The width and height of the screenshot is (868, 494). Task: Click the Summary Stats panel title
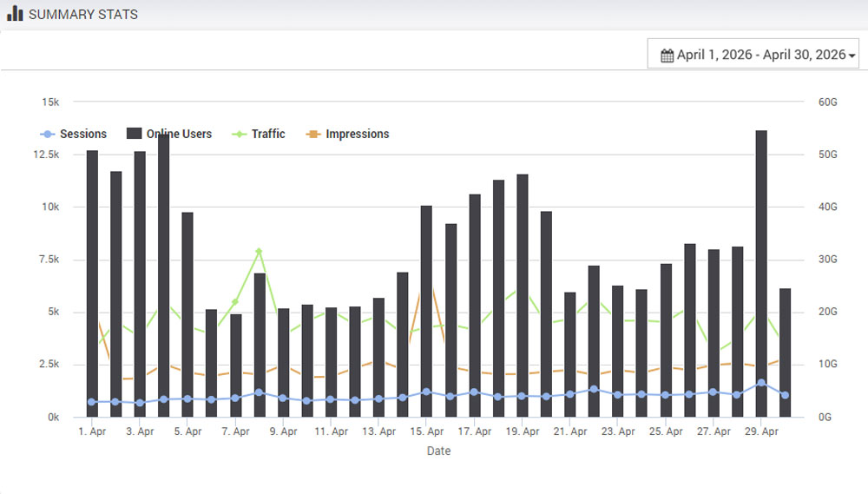point(83,14)
